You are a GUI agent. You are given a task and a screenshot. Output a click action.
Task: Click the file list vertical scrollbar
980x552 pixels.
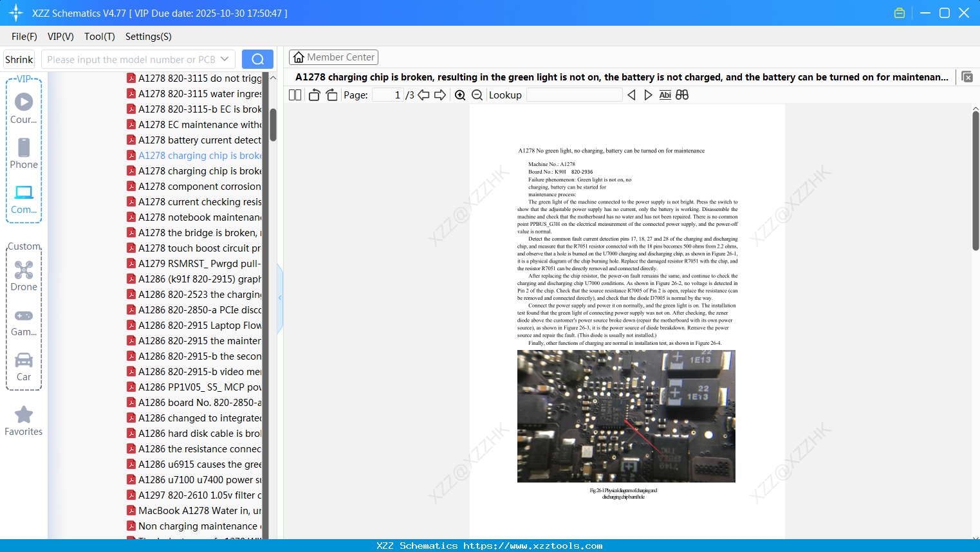pos(273,124)
